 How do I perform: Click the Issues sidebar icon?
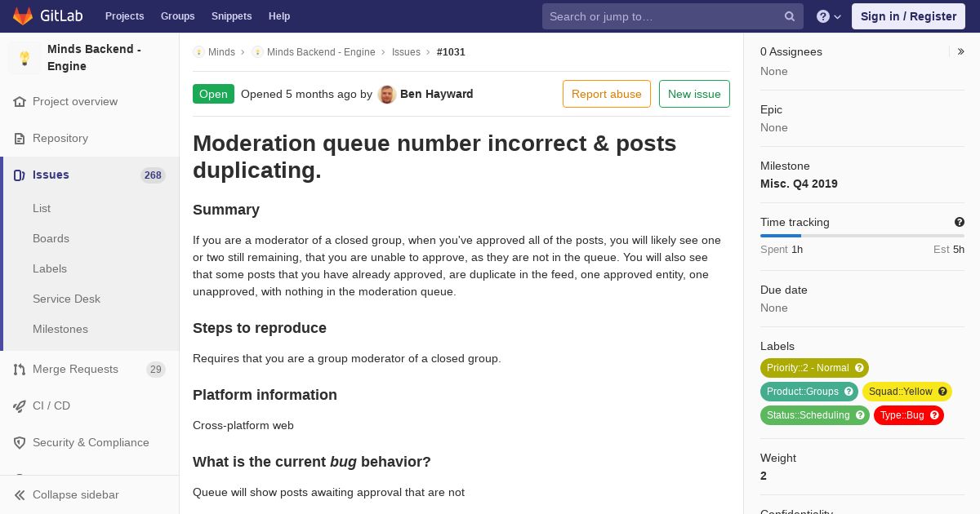click(x=20, y=175)
